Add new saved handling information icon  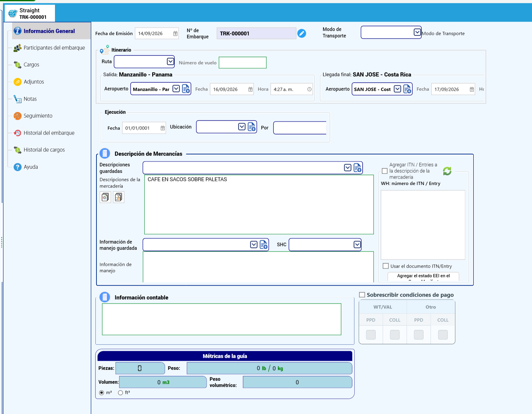(x=264, y=245)
